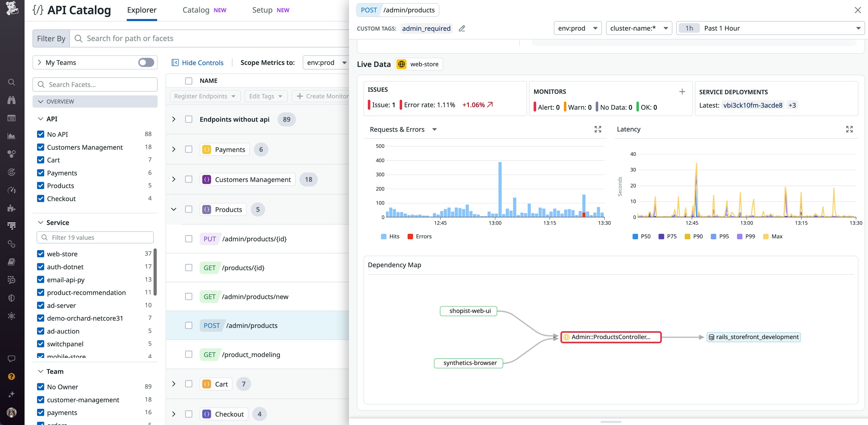Viewport: 868px width, 425px height.
Task: Toggle the My Teams switch
Action: point(146,62)
